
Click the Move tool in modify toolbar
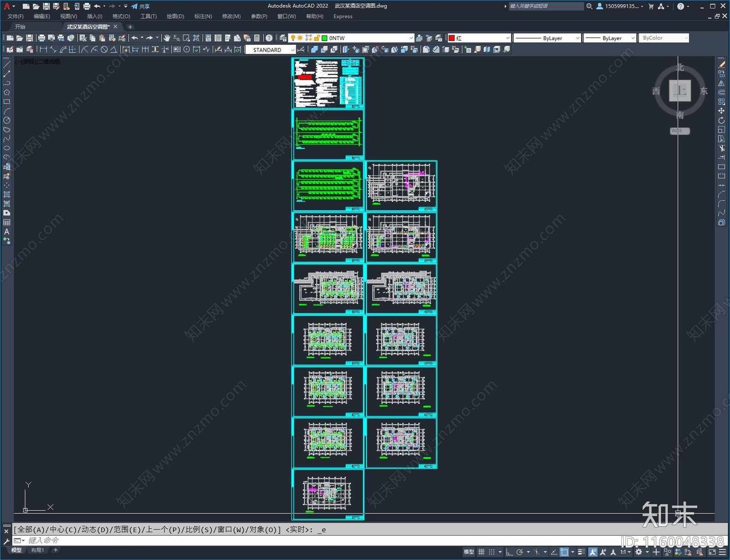[721, 111]
